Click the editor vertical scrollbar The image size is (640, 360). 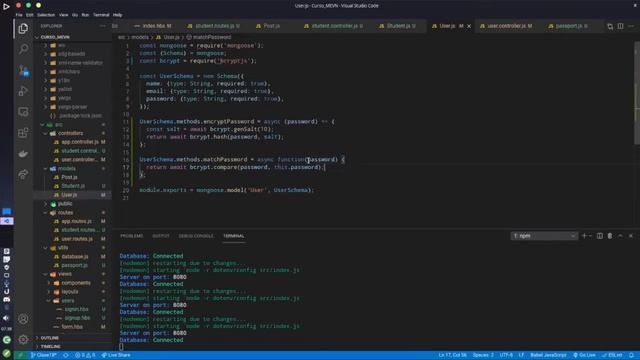(637, 93)
